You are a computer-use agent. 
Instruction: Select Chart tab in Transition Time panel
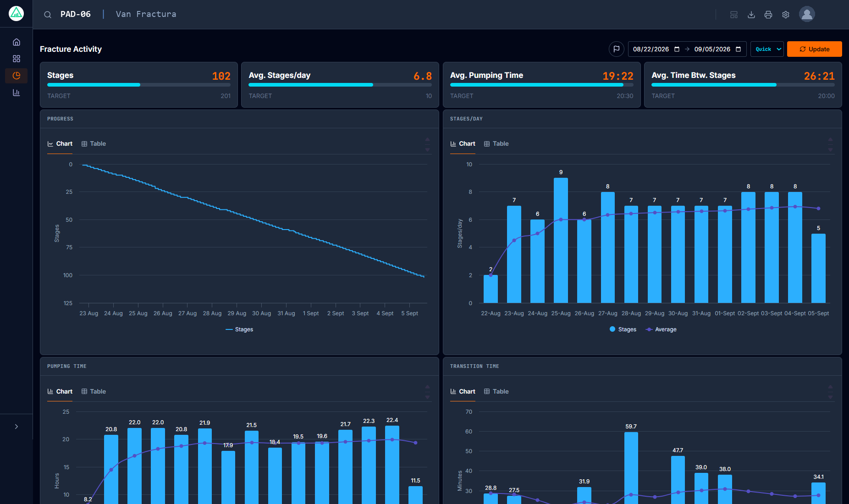[463, 391]
